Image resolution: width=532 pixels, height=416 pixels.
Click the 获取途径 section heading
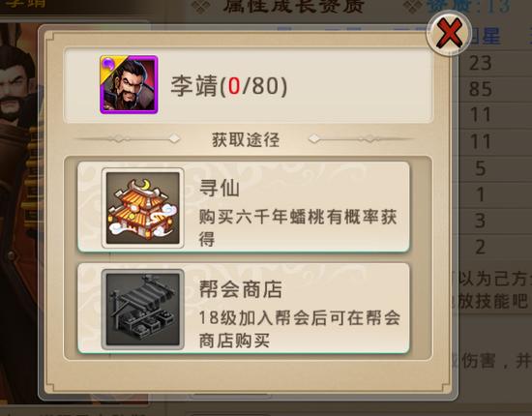point(246,139)
